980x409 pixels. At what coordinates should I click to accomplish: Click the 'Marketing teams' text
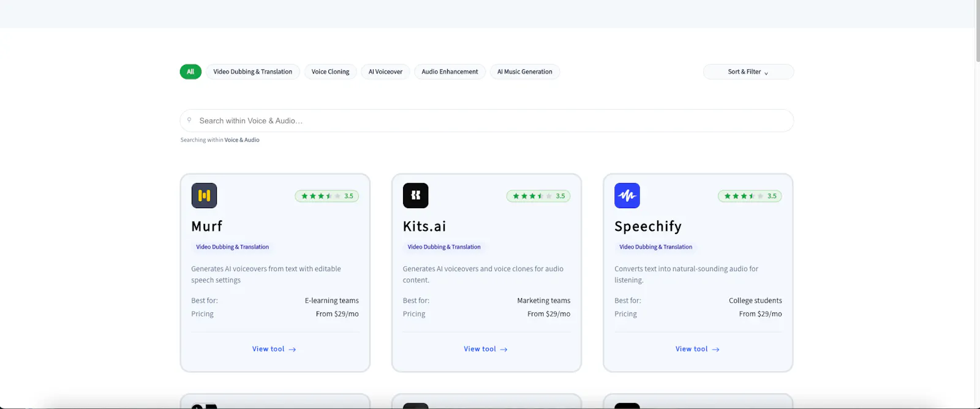click(544, 301)
